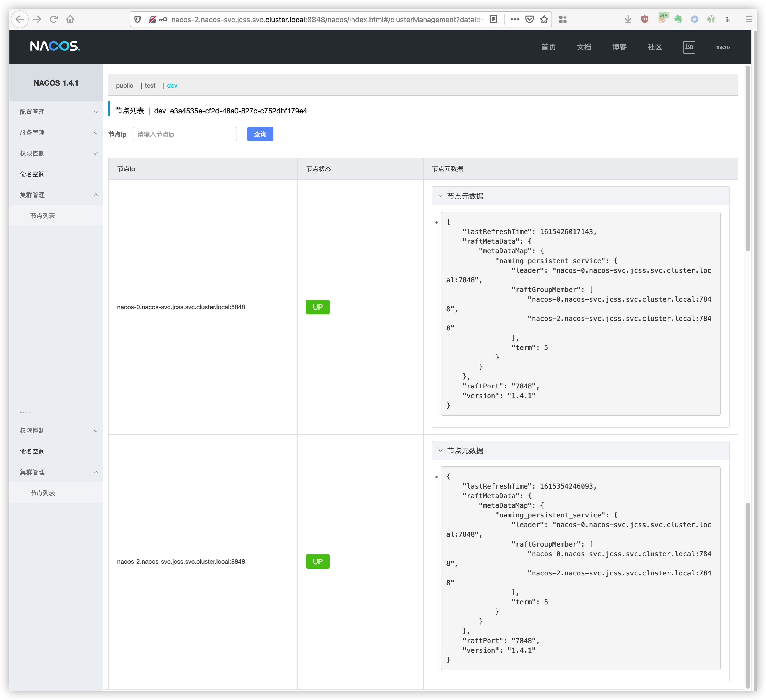This screenshot has height=700, width=766.
Task: Open the Evernote Web Clipper extension
Action: click(x=679, y=19)
